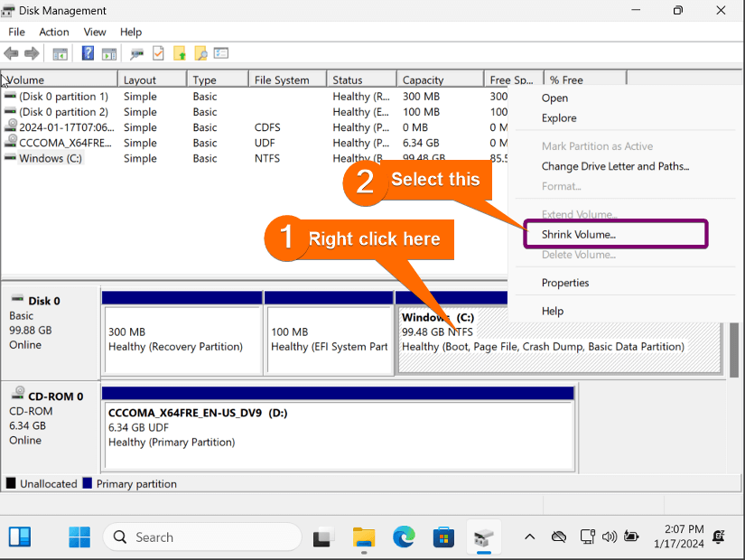This screenshot has width=745, height=560.
Task: Click the checklist settings toolbar icon
Action: tap(221, 53)
